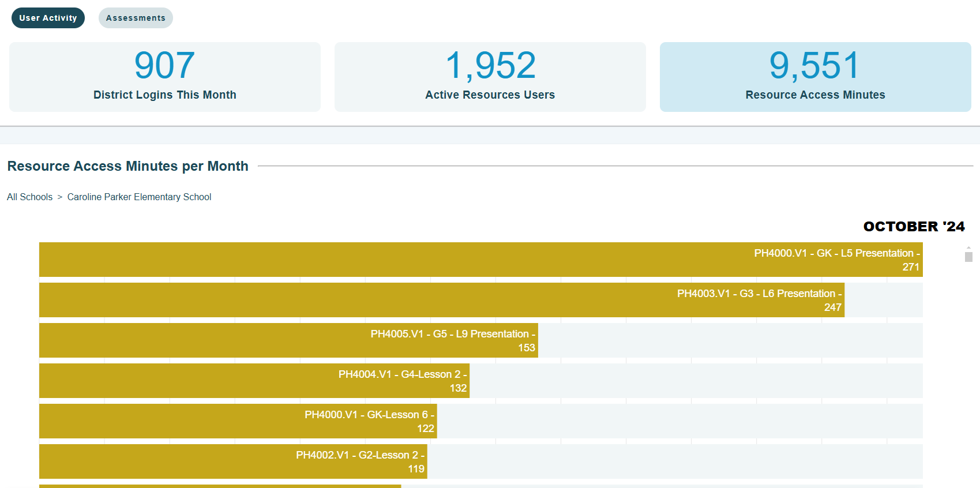Select the District Logins This Month card

[x=165, y=77]
